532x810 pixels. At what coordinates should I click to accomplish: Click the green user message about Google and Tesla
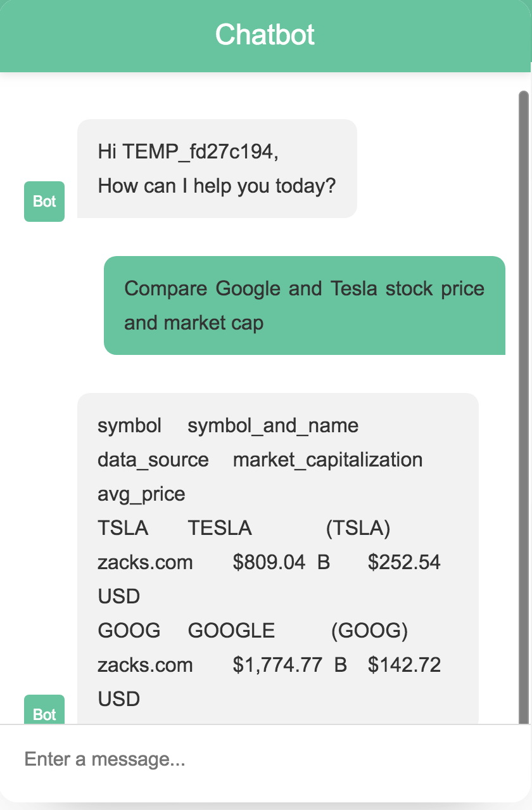point(305,305)
